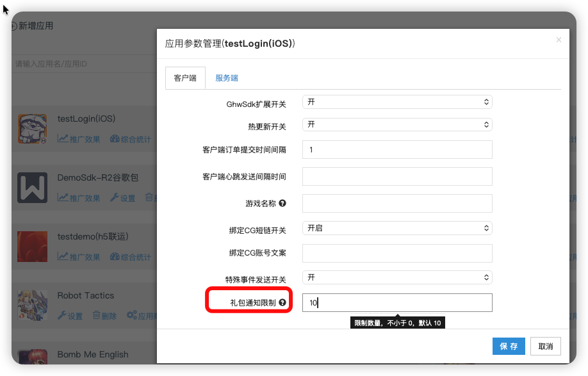Click Robot Tactics app thumbnail
Screen dimensions: 588x376
pyautogui.click(x=32, y=305)
